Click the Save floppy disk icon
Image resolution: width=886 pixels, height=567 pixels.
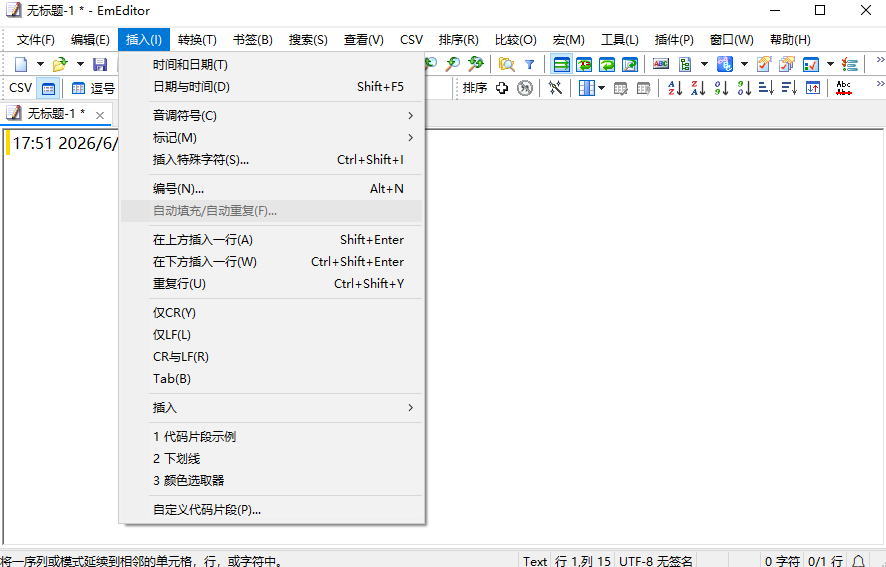[100, 64]
